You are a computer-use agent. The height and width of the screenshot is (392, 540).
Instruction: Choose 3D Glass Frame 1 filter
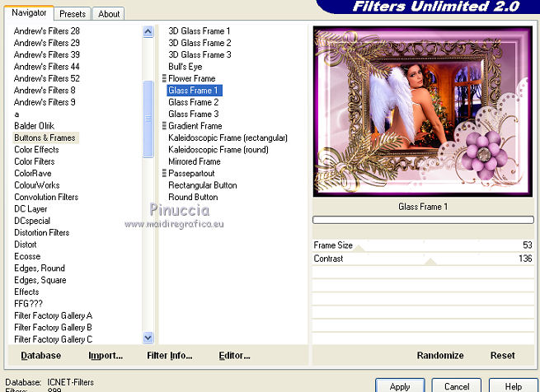pyautogui.click(x=199, y=31)
